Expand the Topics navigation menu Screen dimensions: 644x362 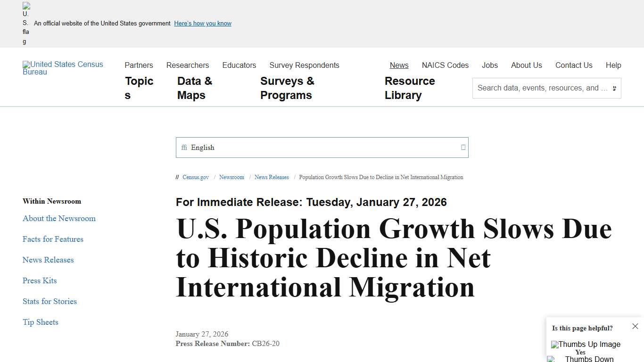(139, 88)
